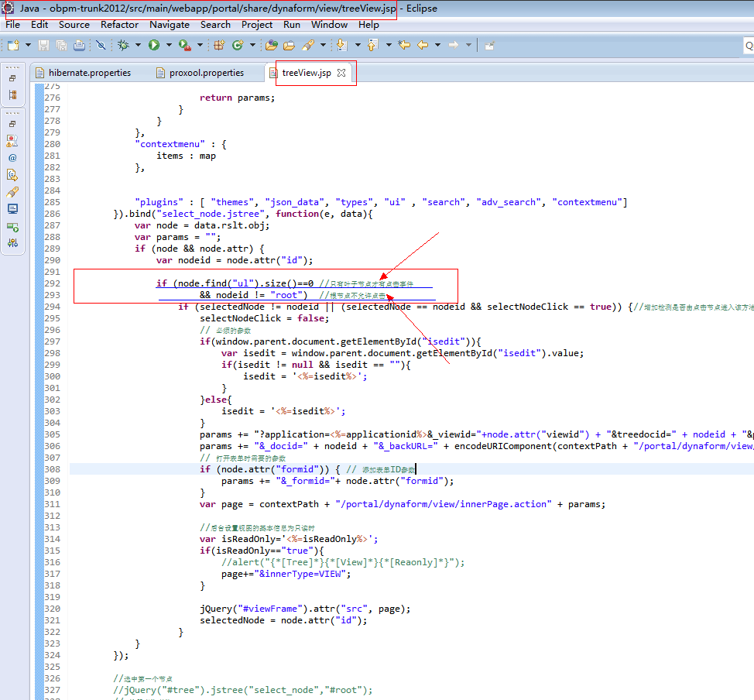Click the Run External Tools icon
The width and height of the screenshot is (754, 700).
coord(185,45)
